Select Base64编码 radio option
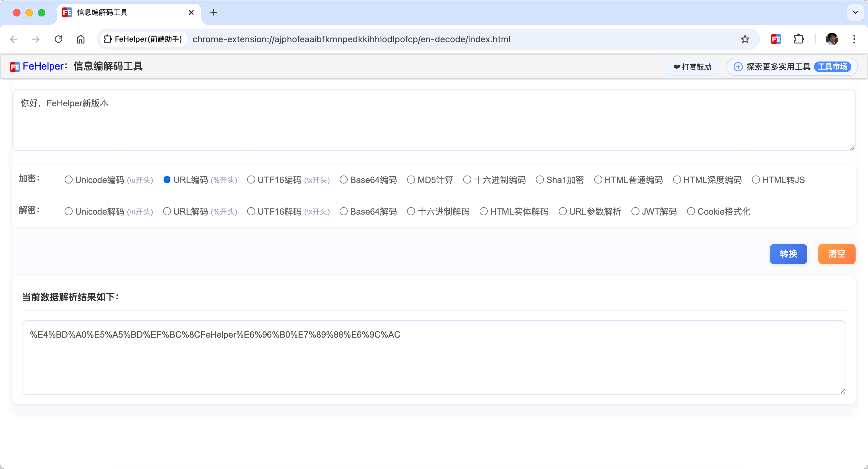The height and width of the screenshot is (469, 868). [343, 180]
